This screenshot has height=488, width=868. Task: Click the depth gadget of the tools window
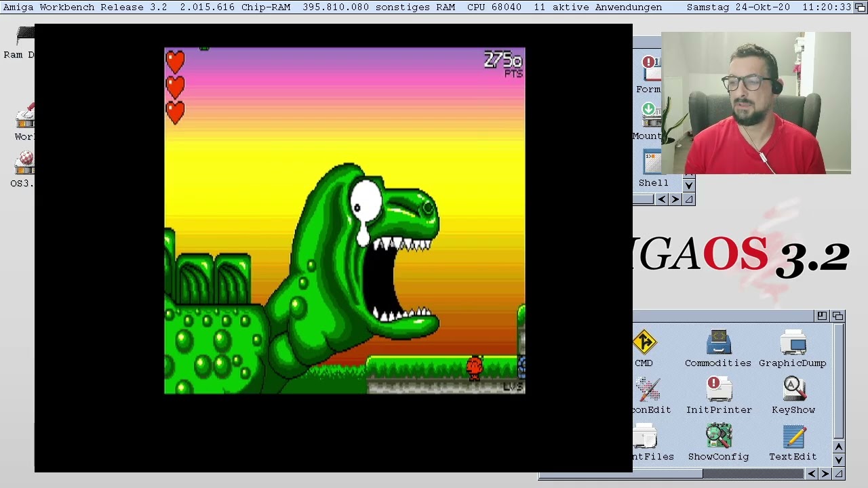(837, 316)
